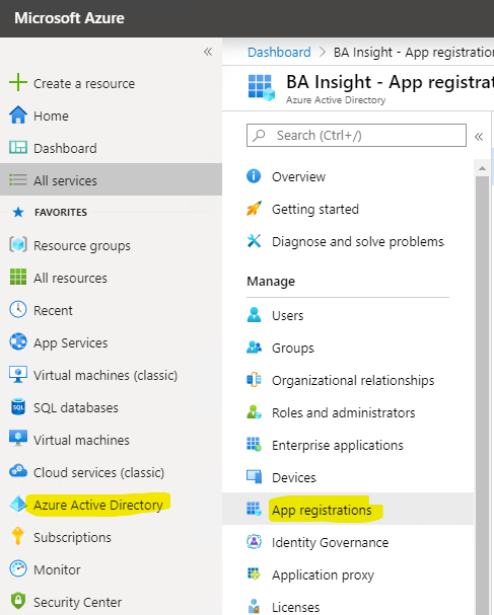Click the Getting started rocket icon
Viewport: 494px width, 615px height.
(x=253, y=208)
